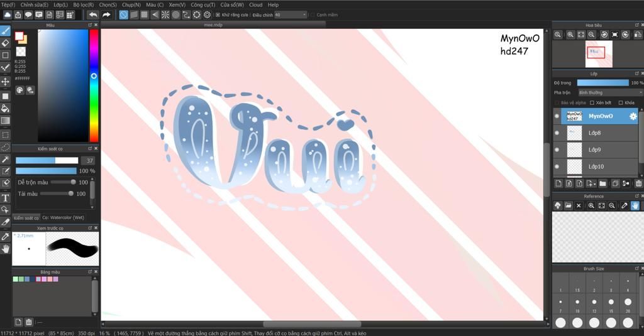
Task: Select the Bucket fill tool
Action: (5, 108)
